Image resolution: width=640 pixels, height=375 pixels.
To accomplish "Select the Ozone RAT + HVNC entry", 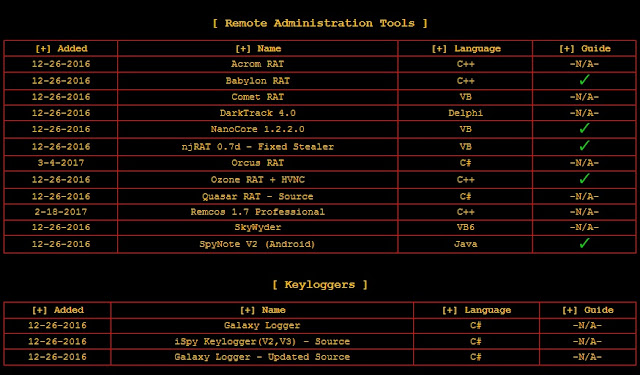I will pyautogui.click(x=258, y=180).
